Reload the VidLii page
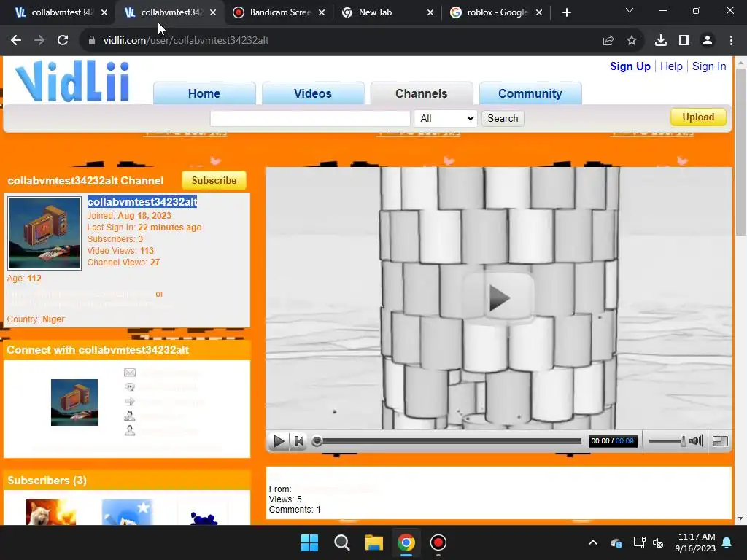The height and width of the screenshot is (560, 747). 63,41
